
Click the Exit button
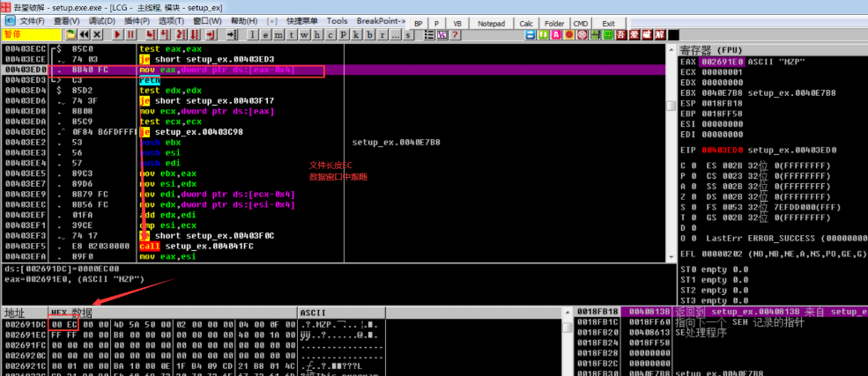pos(608,23)
